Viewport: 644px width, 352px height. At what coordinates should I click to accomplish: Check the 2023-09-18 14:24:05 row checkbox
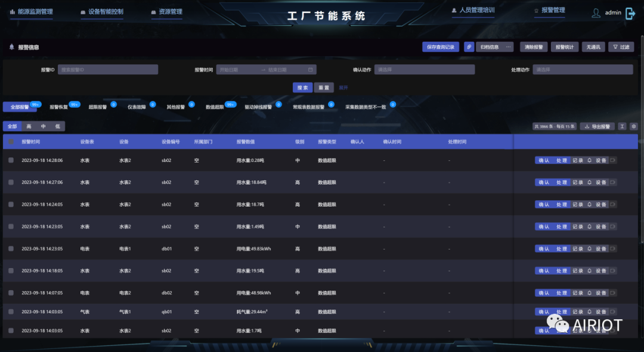point(11,205)
